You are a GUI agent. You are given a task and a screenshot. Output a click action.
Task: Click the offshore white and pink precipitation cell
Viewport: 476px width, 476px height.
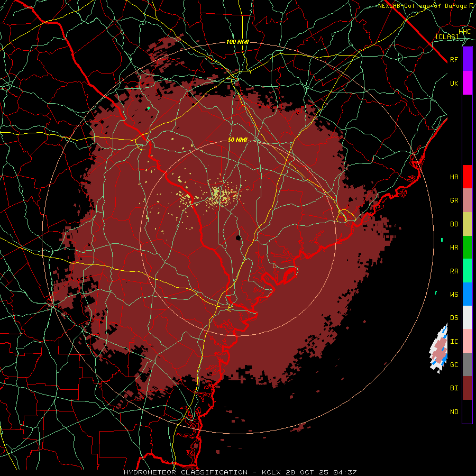[438, 349]
